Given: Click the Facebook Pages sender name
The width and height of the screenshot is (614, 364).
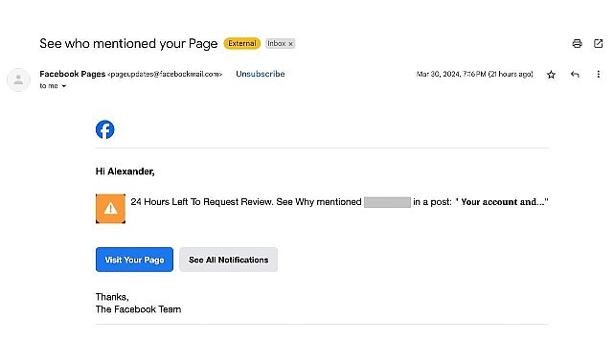Looking at the screenshot, I should click(x=73, y=74).
